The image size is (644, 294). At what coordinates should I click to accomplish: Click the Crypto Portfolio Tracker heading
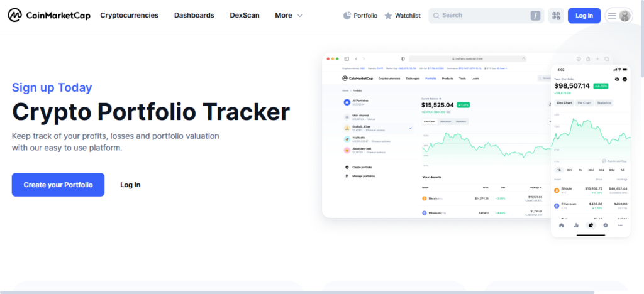(151, 112)
